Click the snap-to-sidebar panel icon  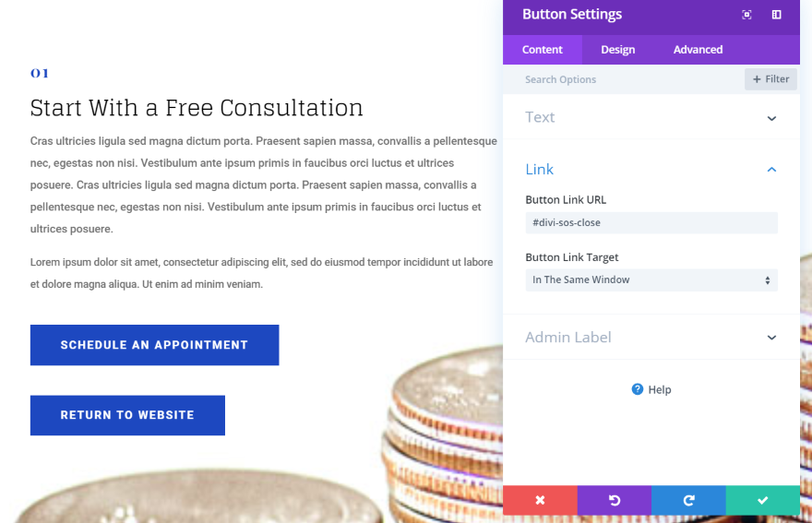coord(776,15)
